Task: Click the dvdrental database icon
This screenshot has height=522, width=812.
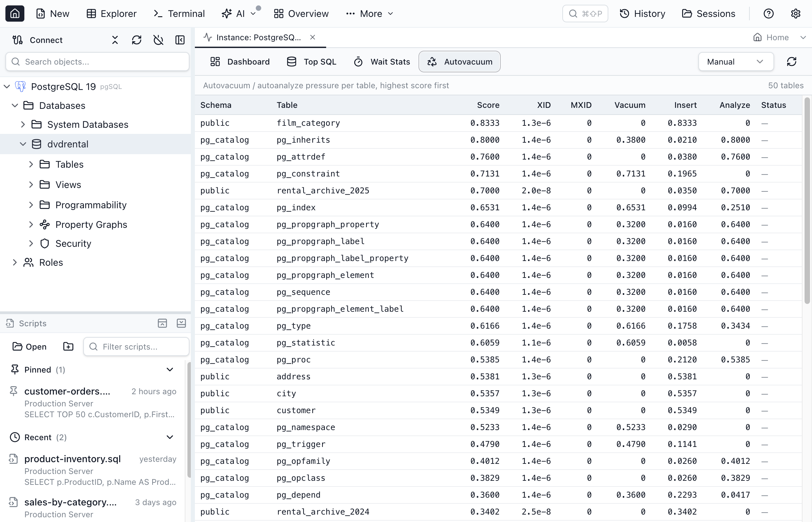Action: 37,144
